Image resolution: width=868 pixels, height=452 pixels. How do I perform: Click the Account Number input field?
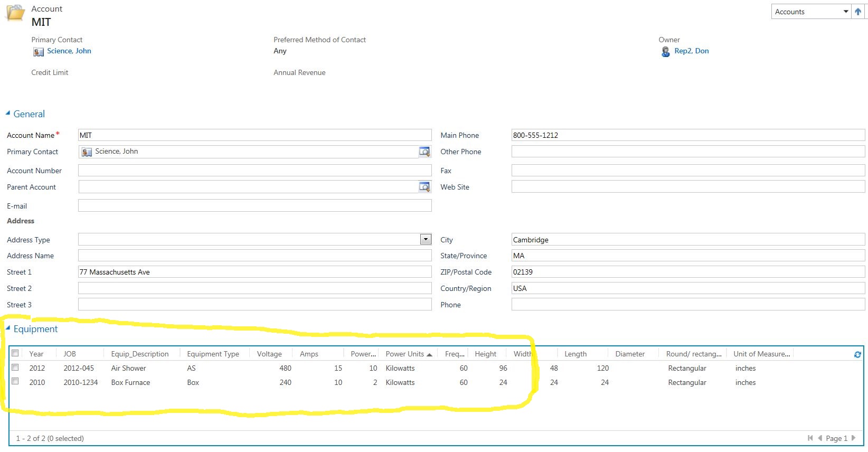[254, 171]
